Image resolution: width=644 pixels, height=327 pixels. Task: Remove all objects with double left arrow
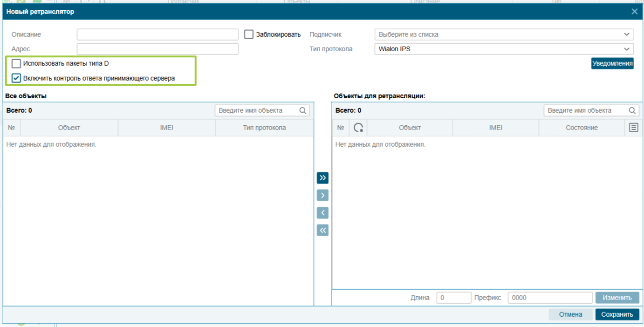click(322, 230)
